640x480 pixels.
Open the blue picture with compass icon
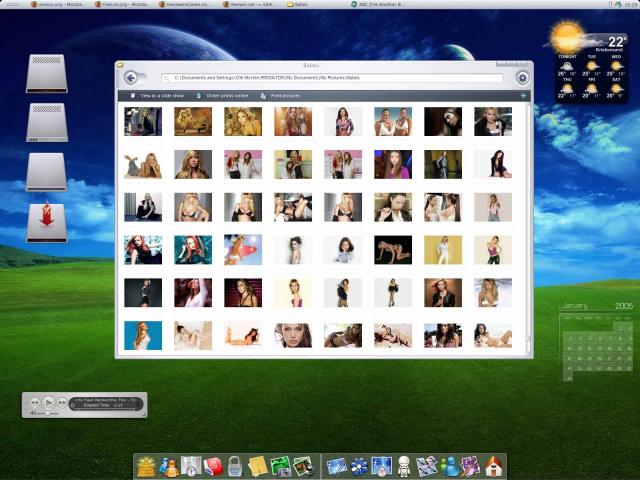click(x=382, y=467)
